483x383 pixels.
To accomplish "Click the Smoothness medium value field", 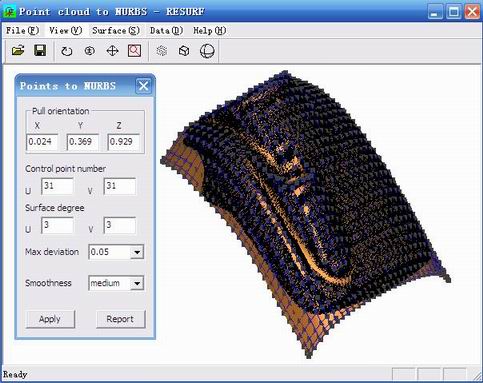I will (x=109, y=283).
